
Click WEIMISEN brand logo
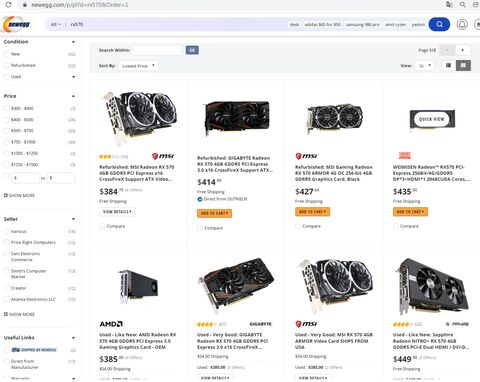tap(405, 155)
